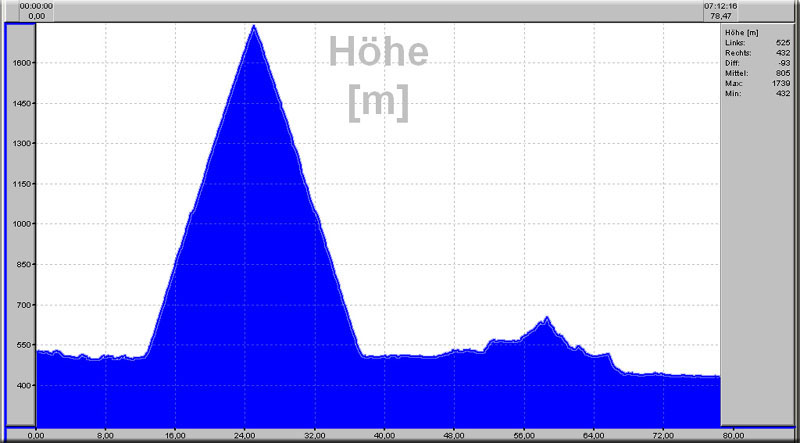Click the Diff row showing -93
The height and width of the screenshot is (443, 800).
click(757, 64)
